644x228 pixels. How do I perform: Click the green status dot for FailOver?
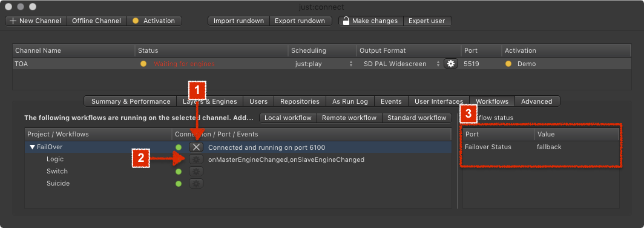[178, 147]
